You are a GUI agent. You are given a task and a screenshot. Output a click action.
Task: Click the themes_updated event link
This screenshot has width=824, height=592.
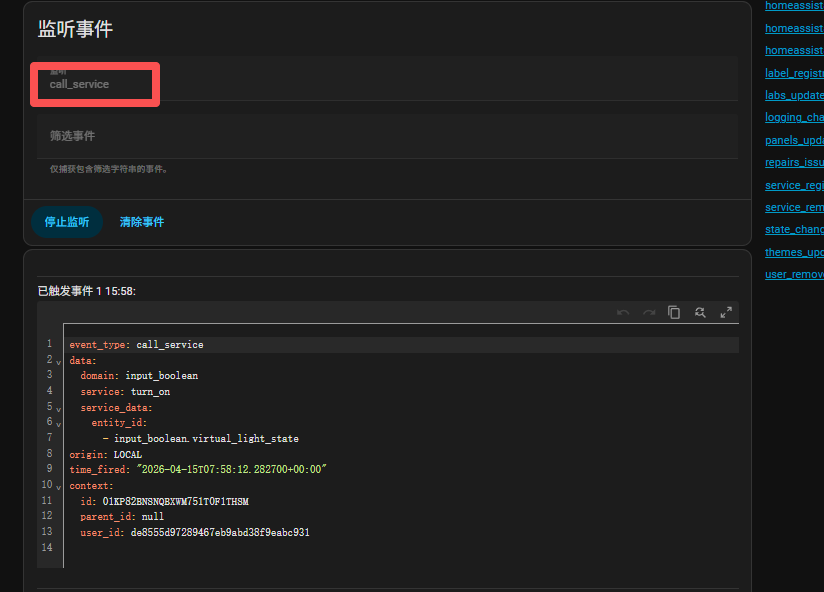pyautogui.click(x=795, y=252)
